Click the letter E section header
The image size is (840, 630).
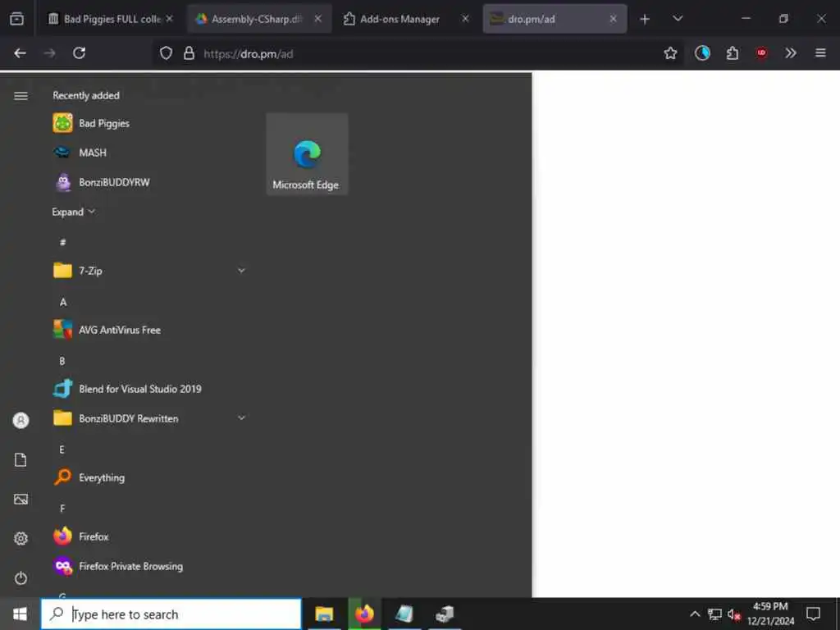(62, 450)
